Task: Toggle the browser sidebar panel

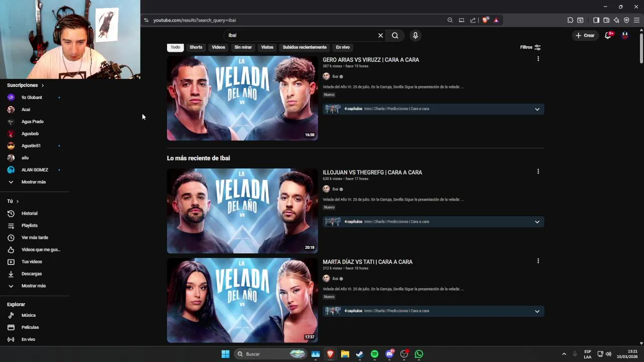Action: (596, 20)
